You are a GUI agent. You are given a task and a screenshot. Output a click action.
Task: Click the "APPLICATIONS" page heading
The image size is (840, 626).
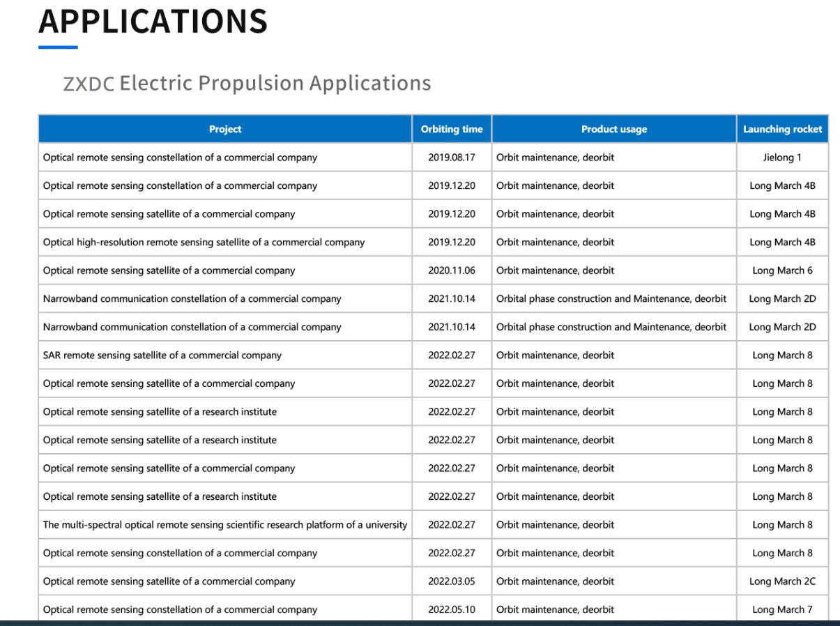153,21
